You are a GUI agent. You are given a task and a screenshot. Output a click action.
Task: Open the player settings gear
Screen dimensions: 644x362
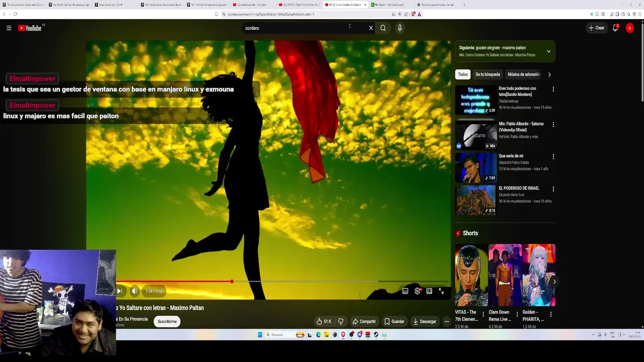(x=417, y=291)
